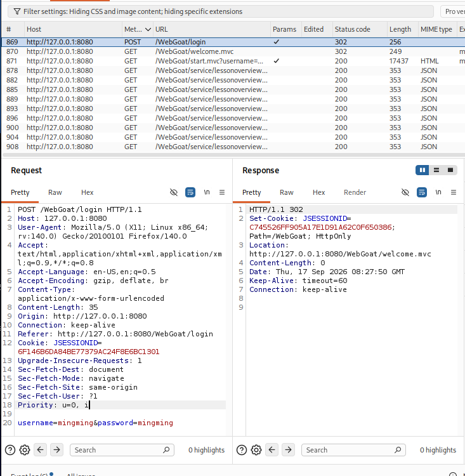Click the Request '0 highlights' label

point(206,450)
